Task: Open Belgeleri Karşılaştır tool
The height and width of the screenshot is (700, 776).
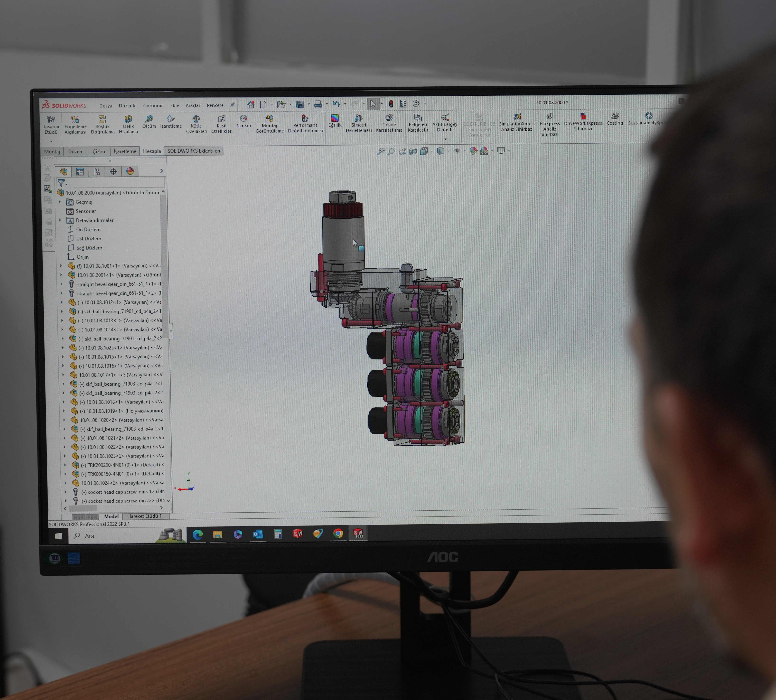Action: click(x=418, y=123)
